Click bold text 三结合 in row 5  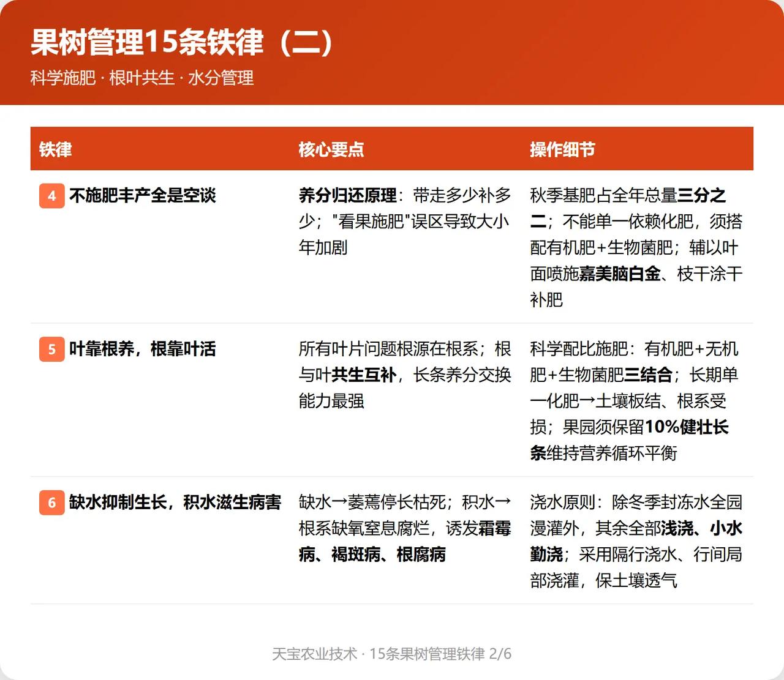[649, 375]
